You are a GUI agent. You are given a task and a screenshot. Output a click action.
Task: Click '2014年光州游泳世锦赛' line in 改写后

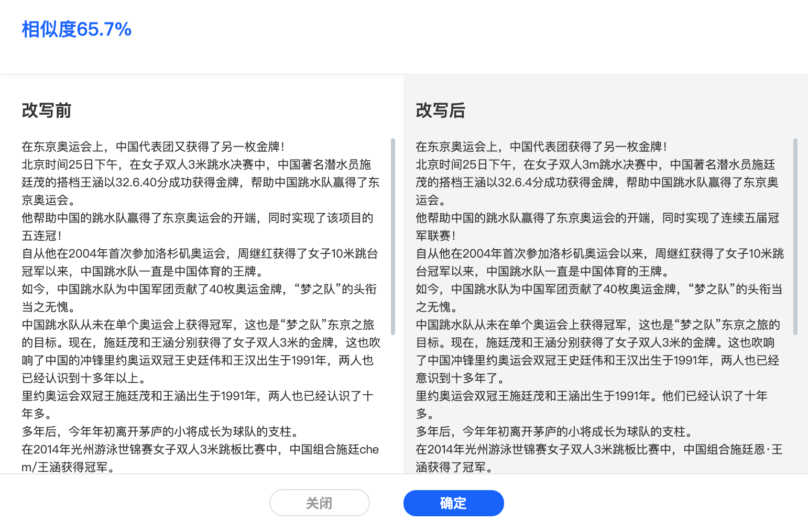[x=599, y=449]
